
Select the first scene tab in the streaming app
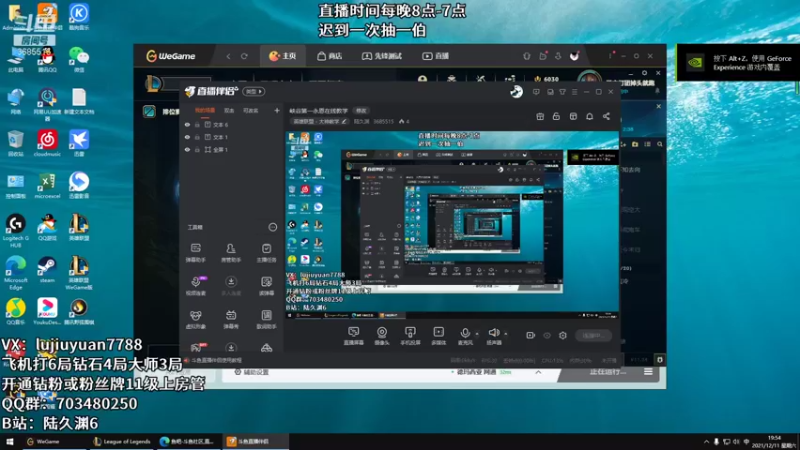[205, 110]
